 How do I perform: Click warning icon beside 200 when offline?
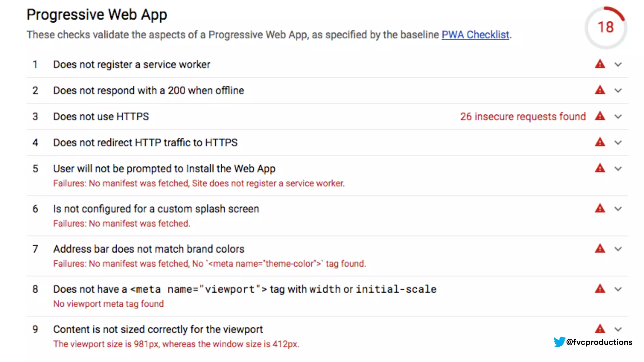(600, 90)
